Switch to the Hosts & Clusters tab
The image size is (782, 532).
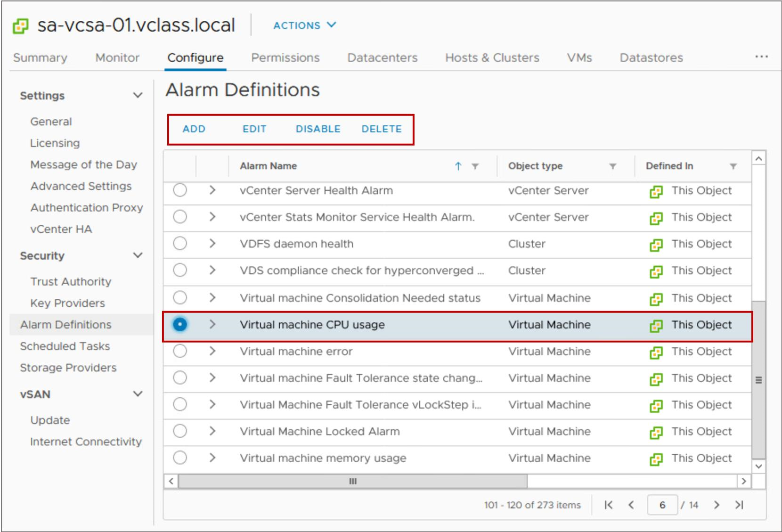tap(492, 57)
